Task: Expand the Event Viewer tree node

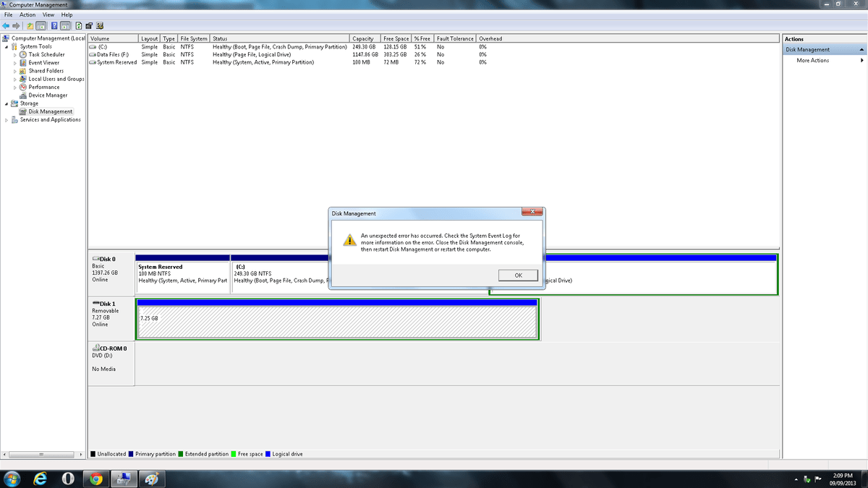Action: tap(15, 62)
